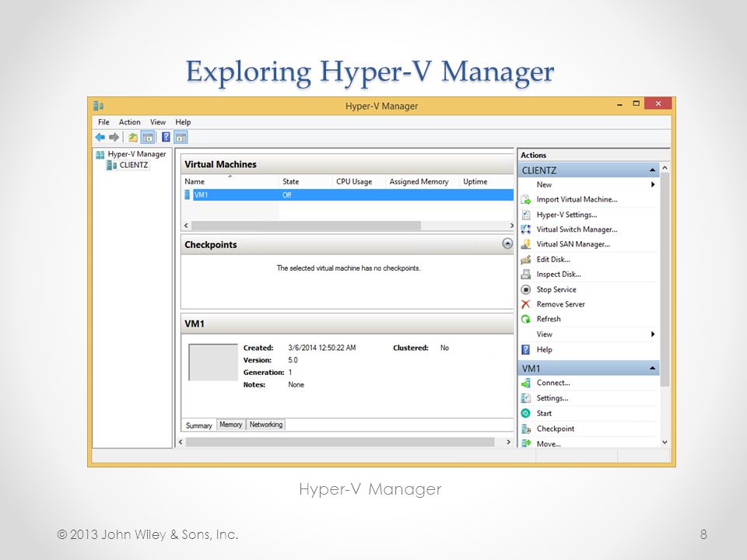Open the File menu
747x560 pixels.
pos(103,122)
